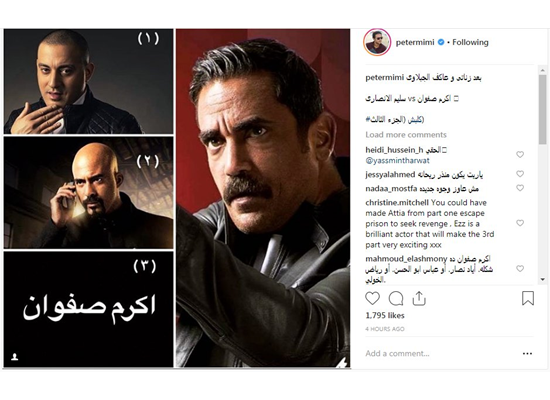The image size is (550, 400).
Task: Like heidi_hussein_h's comment
Action: click(x=520, y=154)
